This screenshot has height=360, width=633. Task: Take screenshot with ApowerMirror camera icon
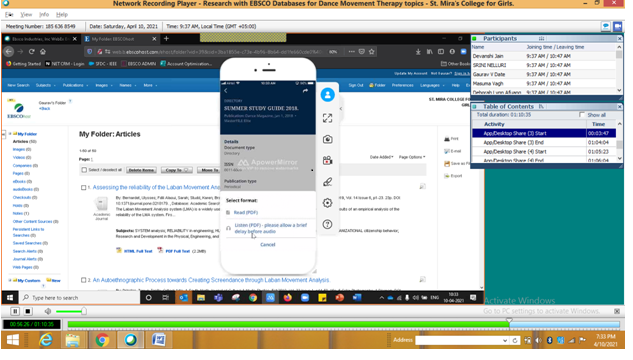click(x=327, y=139)
